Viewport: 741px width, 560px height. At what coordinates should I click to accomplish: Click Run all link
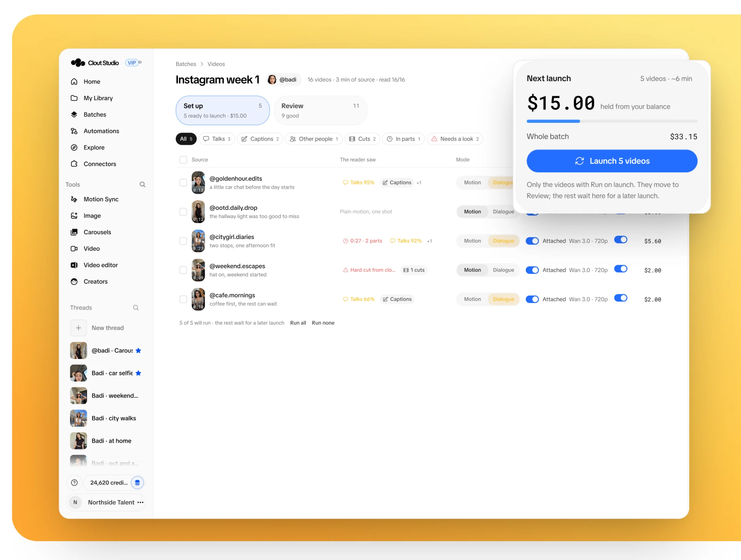coord(298,323)
